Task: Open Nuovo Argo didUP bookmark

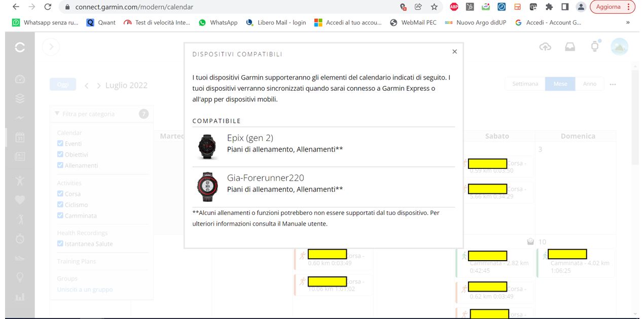Action: (x=475, y=22)
